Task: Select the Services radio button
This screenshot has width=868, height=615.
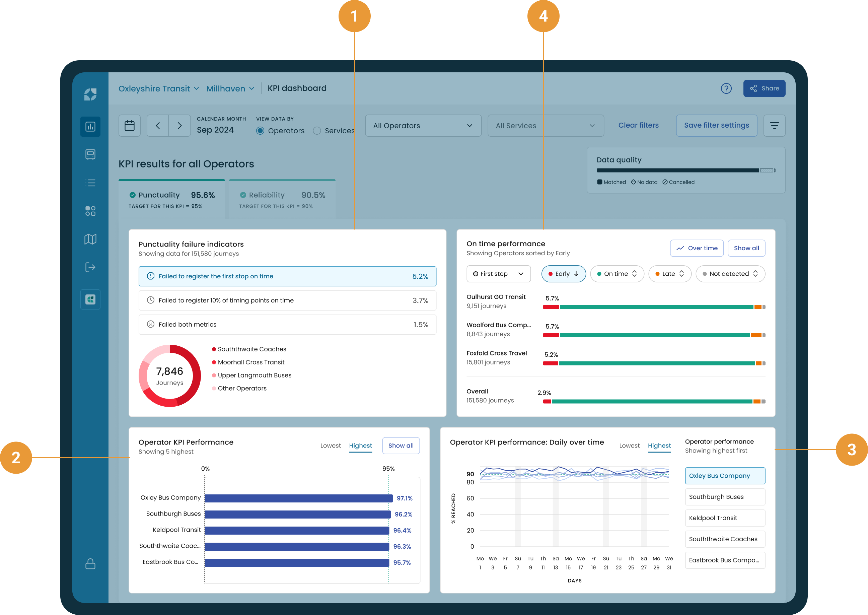Action: 317,131
